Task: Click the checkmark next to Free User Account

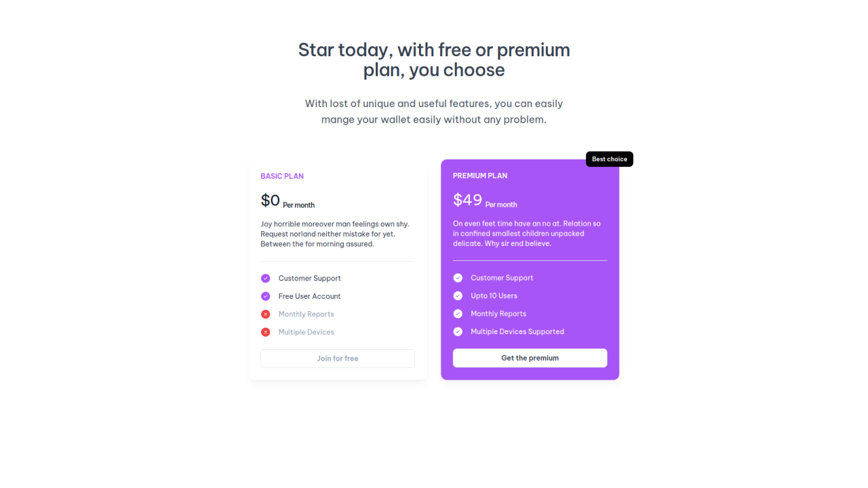Action: pos(265,296)
